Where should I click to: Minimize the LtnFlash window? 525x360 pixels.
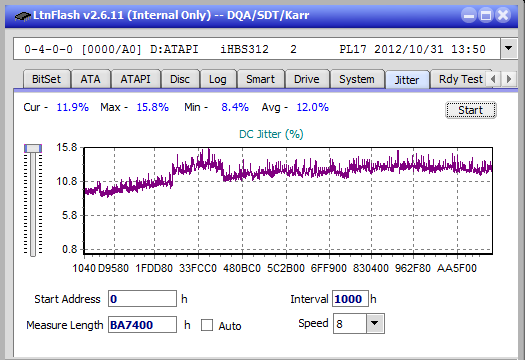pyautogui.click(x=469, y=15)
